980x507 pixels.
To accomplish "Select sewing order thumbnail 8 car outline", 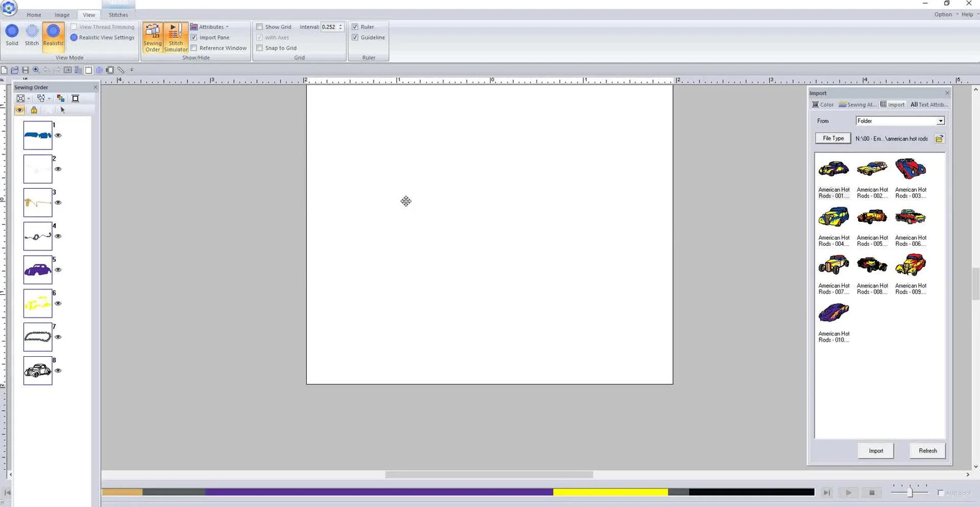I will [38, 371].
